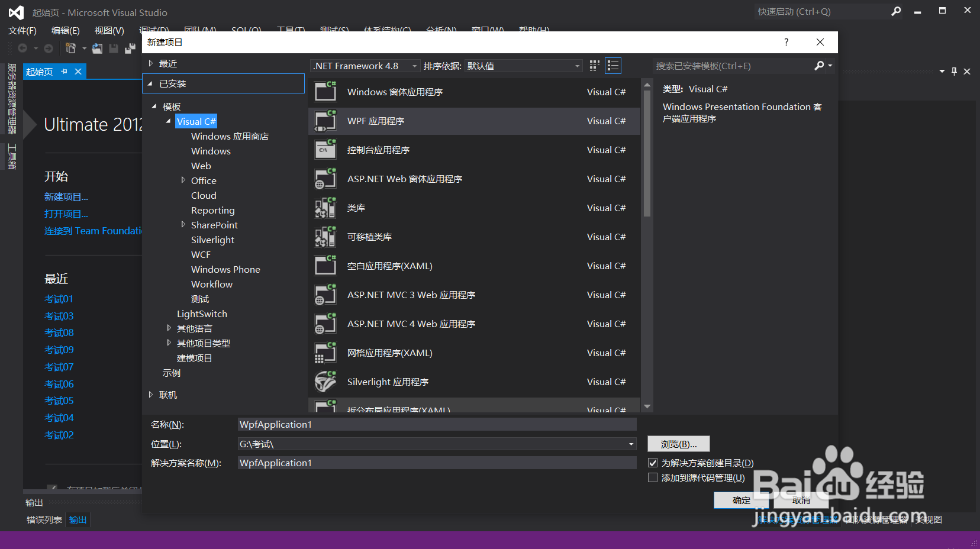Toggle 为解决方案创建目录 checkbox
This screenshot has width=980, height=549.
coord(653,463)
